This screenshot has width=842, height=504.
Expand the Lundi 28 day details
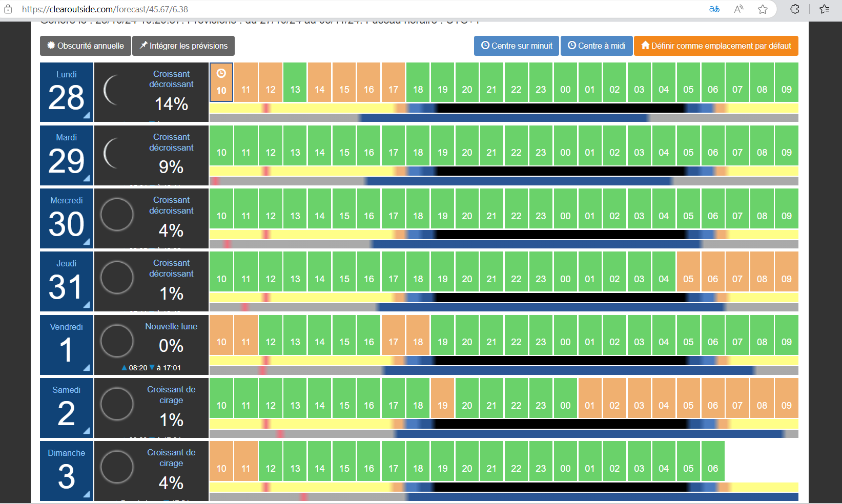coord(86,116)
